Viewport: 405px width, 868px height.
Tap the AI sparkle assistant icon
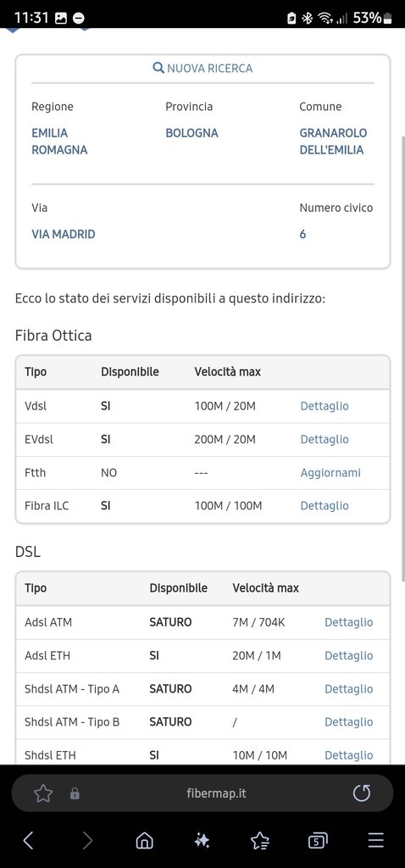[202, 841]
